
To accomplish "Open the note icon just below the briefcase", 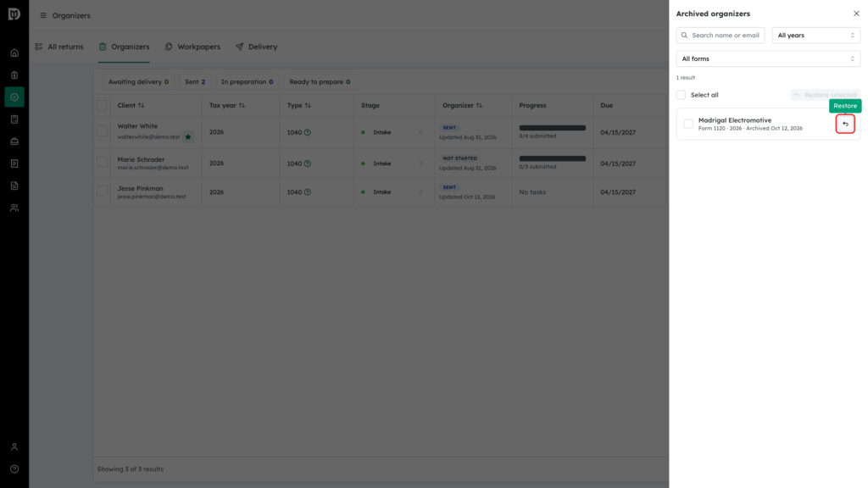I will coord(14,164).
